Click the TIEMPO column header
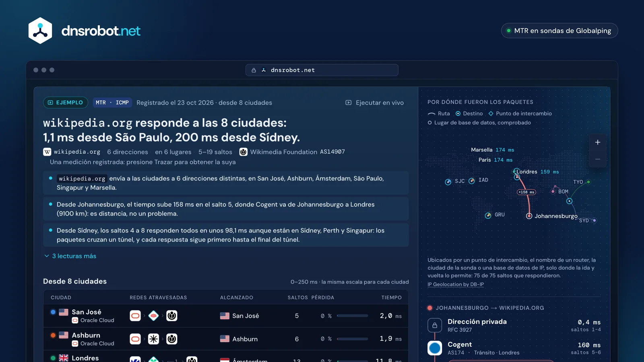Image resolution: width=644 pixels, height=362 pixels. pyautogui.click(x=392, y=298)
